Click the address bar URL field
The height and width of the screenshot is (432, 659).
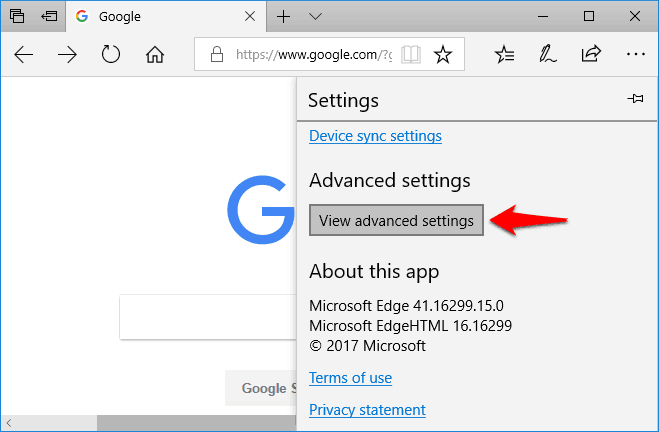[x=313, y=54]
